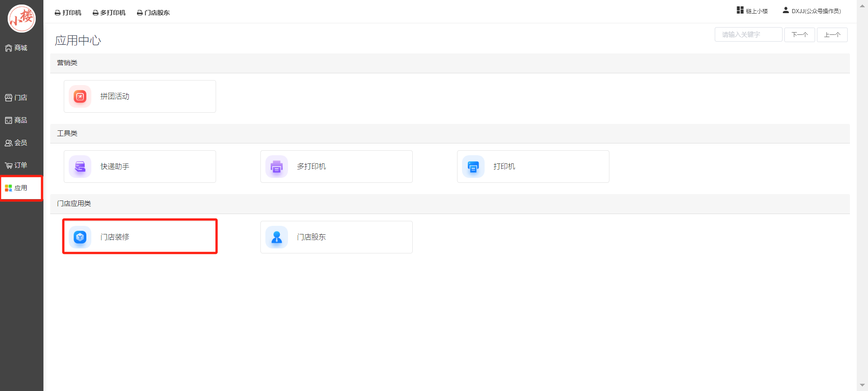Click the 门店装修 cube icon
The height and width of the screenshot is (391, 868).
(80, 237)
